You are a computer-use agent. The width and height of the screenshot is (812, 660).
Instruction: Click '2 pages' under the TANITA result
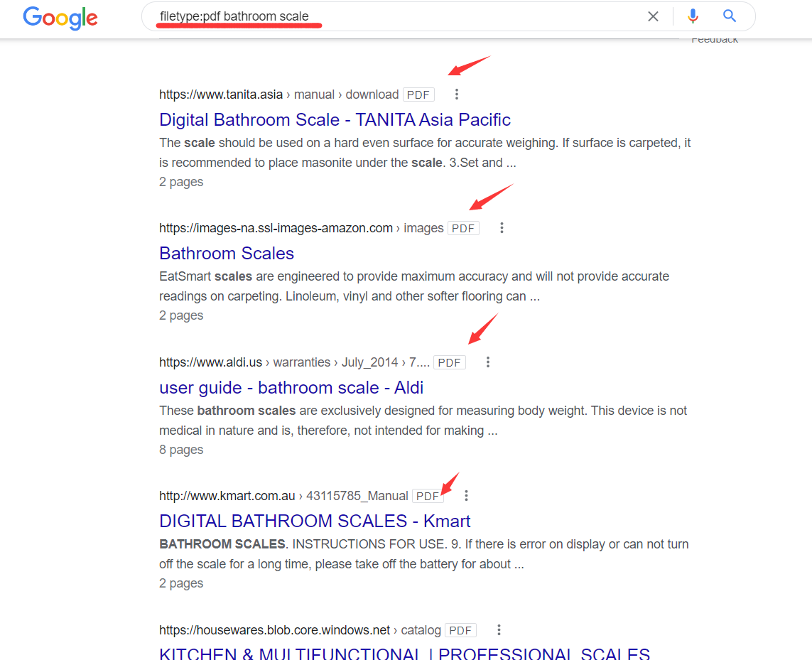[x=181, y=182]
